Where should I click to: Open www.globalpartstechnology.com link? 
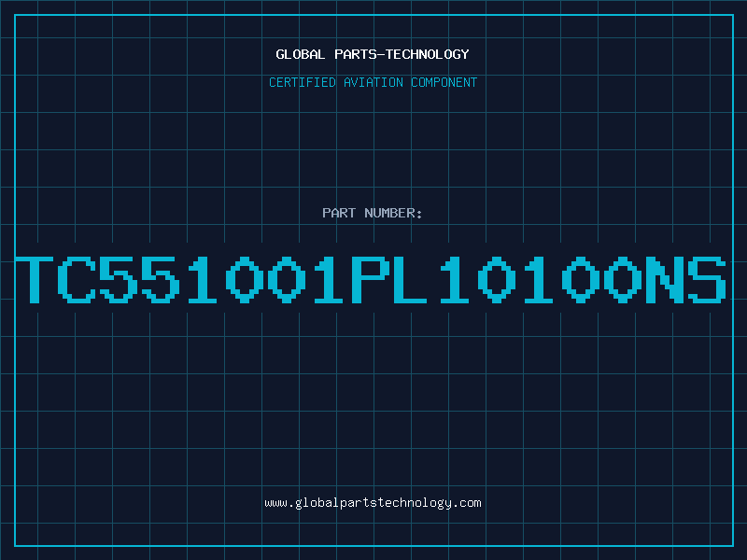tap(373, 503)
